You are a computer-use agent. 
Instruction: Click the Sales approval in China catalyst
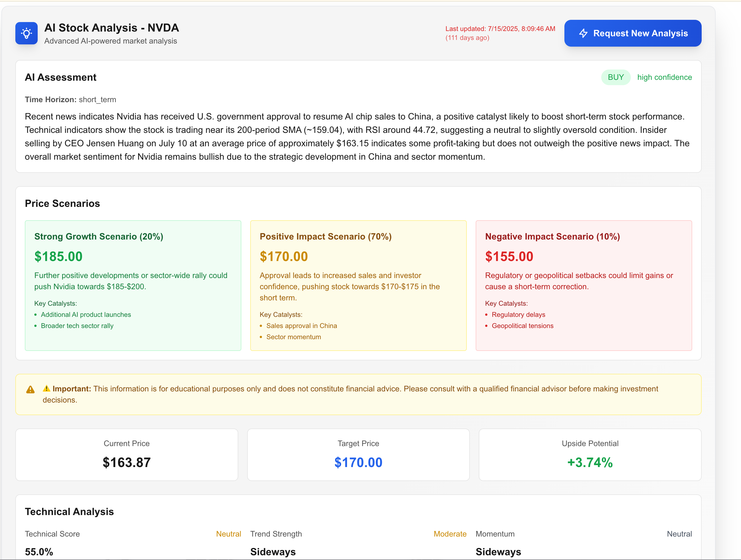(302, 326)
